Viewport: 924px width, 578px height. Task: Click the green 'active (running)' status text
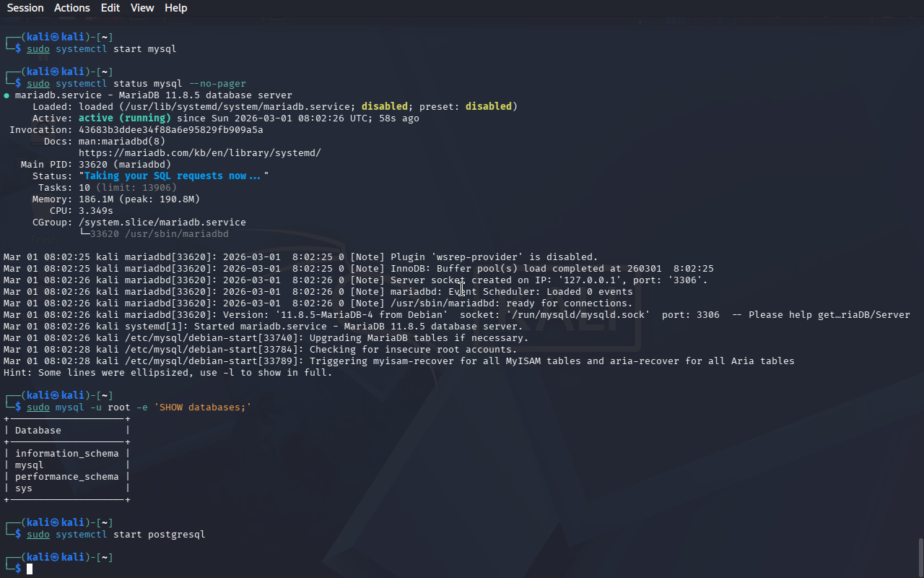pos(124,118)
